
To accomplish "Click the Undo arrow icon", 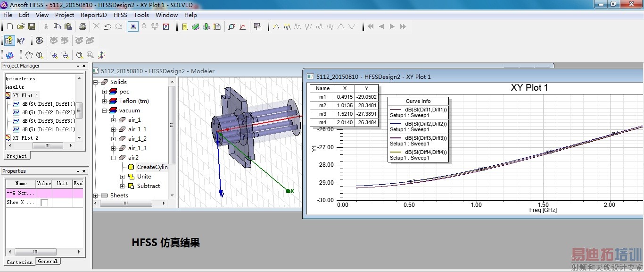I will 107,27.
